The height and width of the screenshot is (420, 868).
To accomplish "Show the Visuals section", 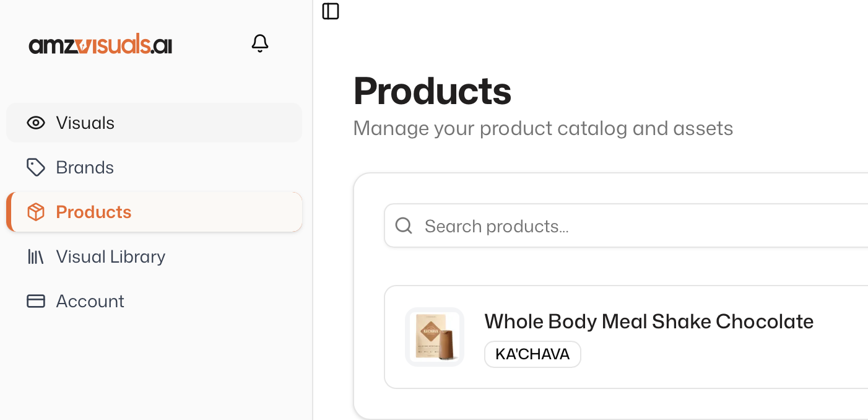I will (x=85, y=123).
